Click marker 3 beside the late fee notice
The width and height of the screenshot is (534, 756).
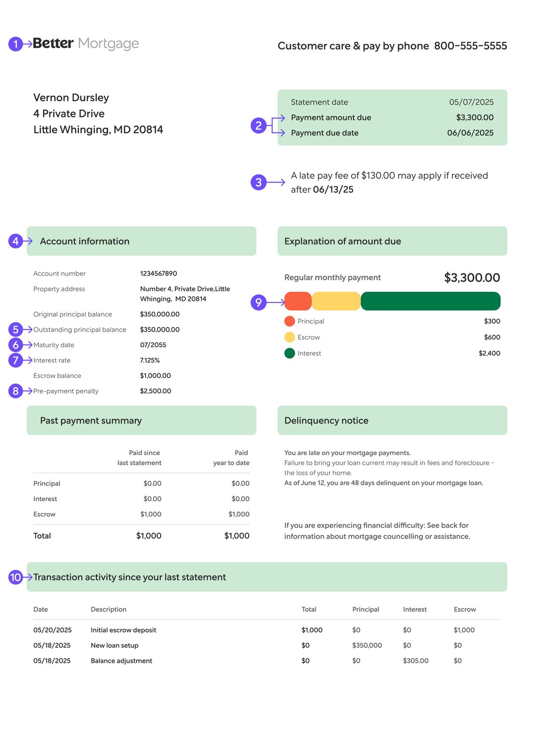click(258, 182)
